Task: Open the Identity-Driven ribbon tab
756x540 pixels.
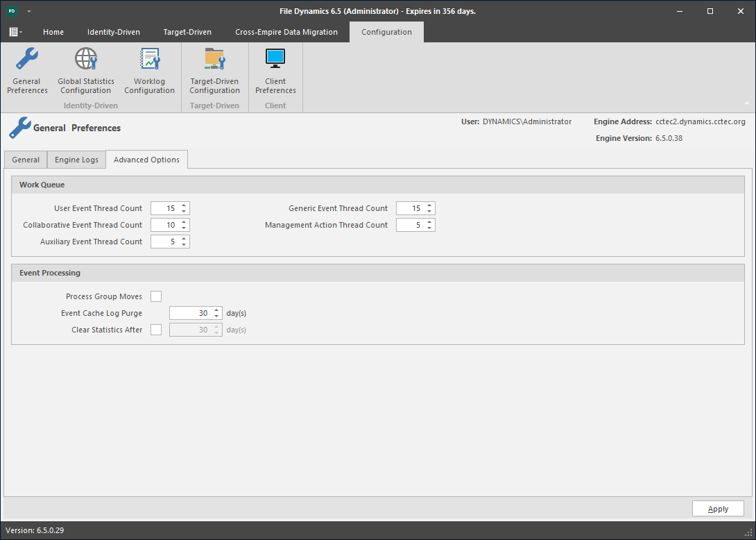Action: coord(113,32)
